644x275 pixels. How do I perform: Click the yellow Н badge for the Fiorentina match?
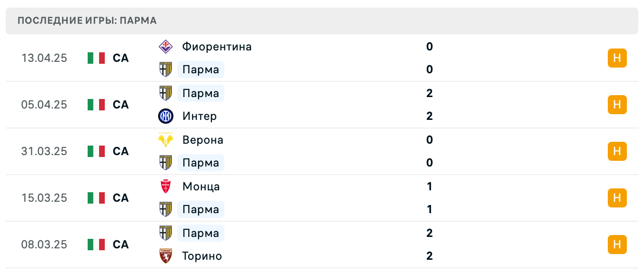[617, 58]
